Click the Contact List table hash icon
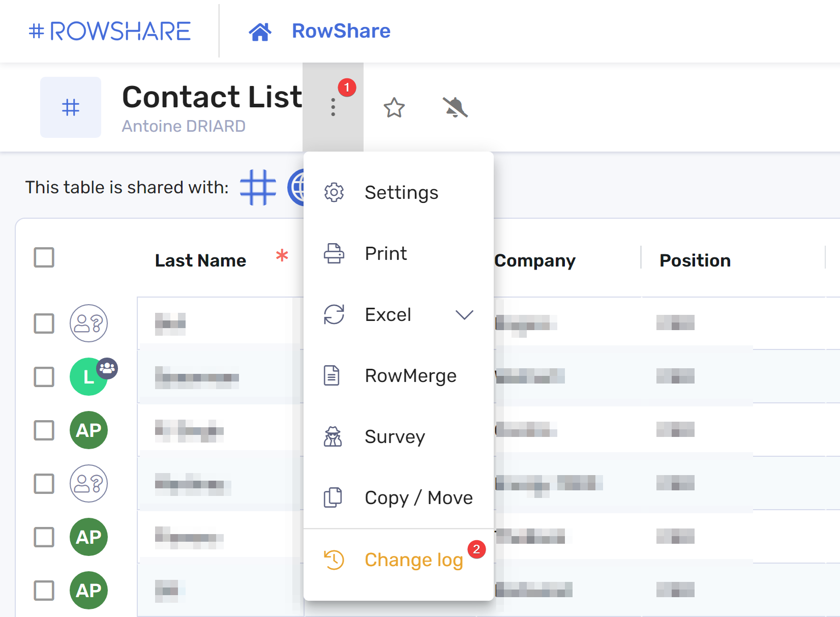Screen dimensions: 840x617 click(x=71, y=107)
